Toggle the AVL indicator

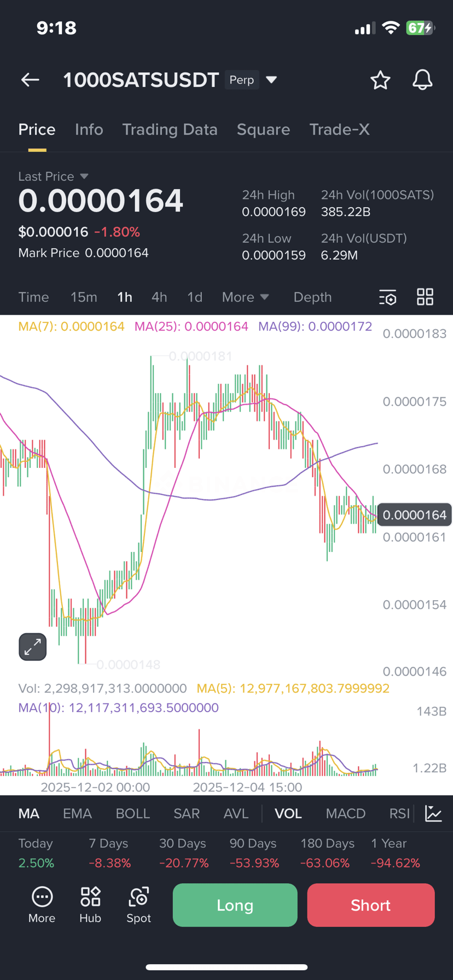click(236, 813)
